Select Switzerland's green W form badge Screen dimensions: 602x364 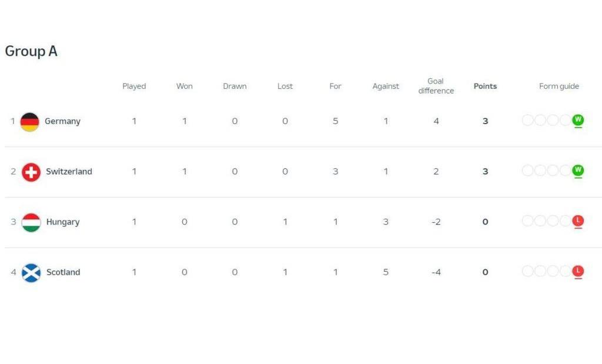pos(578,170)
